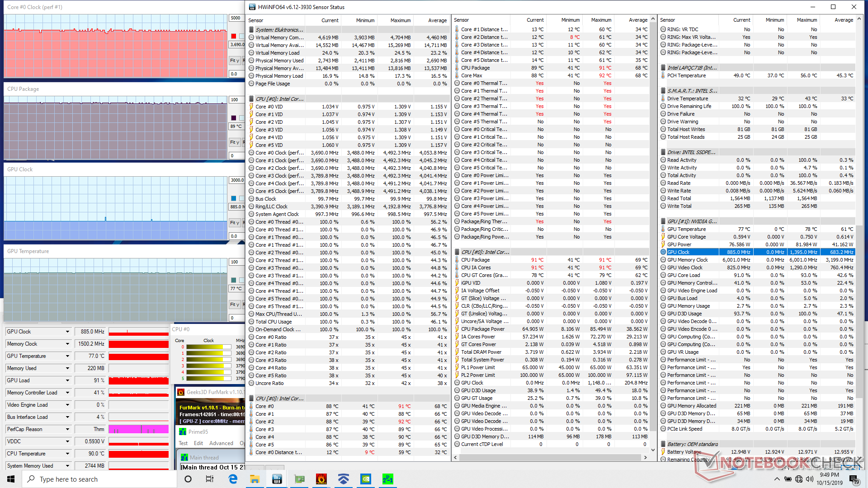The width and height of the screenshot is (868, 488).
Task: Open the Test menu in Prime95
Action: (x=183, y=443)
